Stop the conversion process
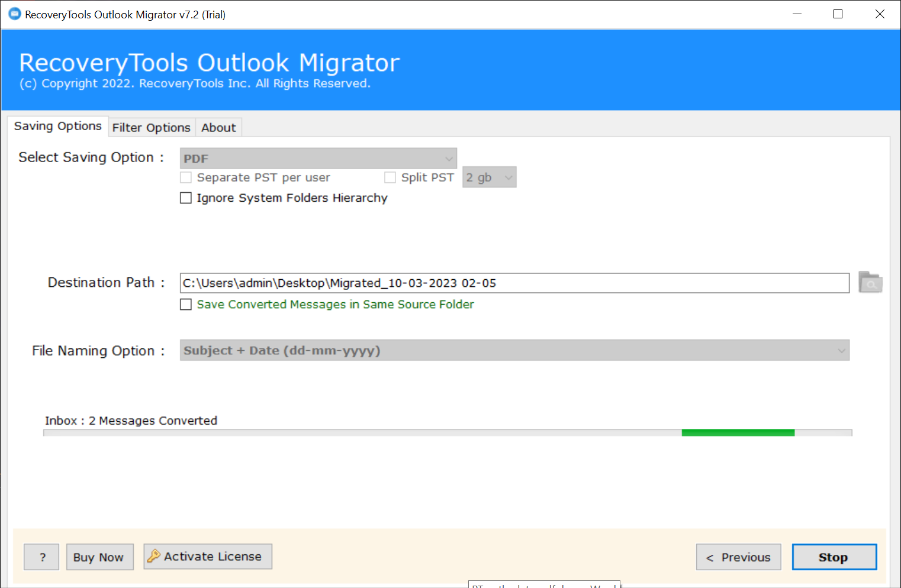Image resolution: width=901 pixels, height=588 pixels. click(835, 557)
